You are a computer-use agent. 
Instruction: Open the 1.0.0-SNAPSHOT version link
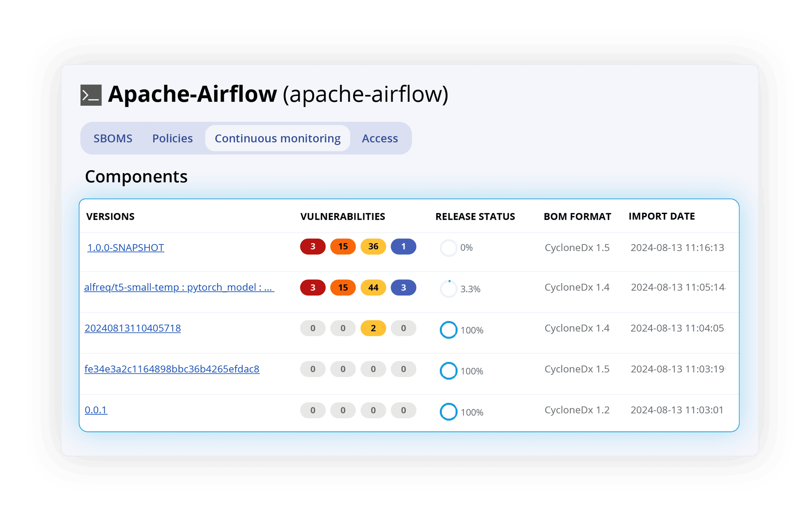pyautogui.click(x=126, y=247)
